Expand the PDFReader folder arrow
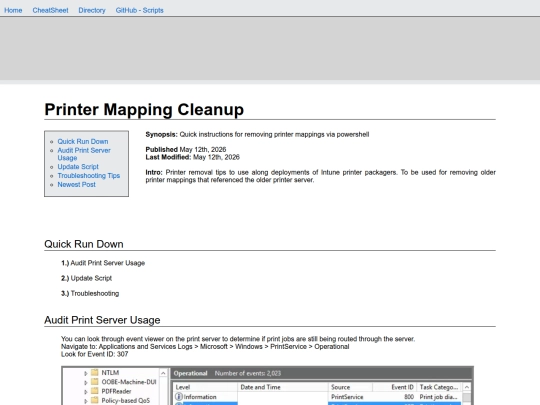The image size is (540, 405). pos(86,392)
